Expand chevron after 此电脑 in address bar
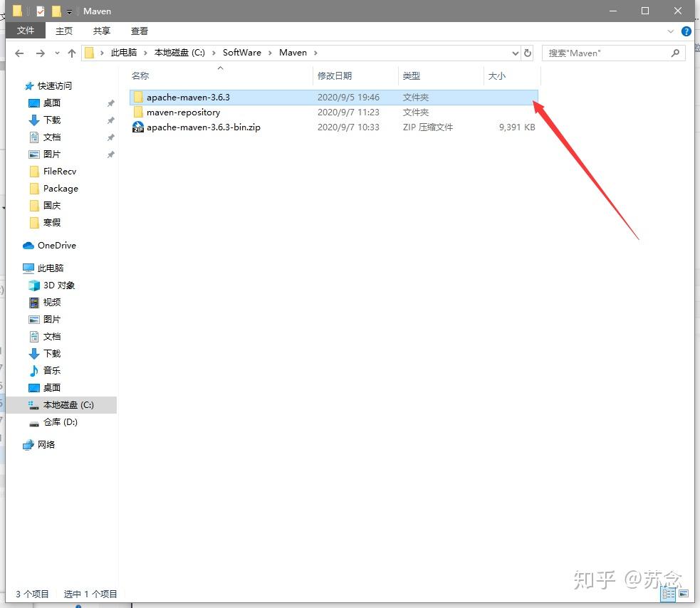 [145, 53]
